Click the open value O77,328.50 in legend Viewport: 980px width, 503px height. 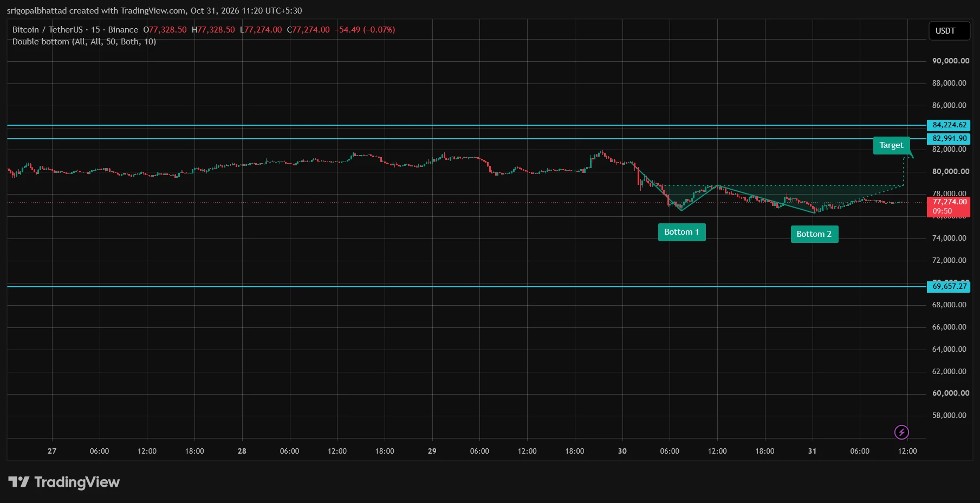[165, 30]
